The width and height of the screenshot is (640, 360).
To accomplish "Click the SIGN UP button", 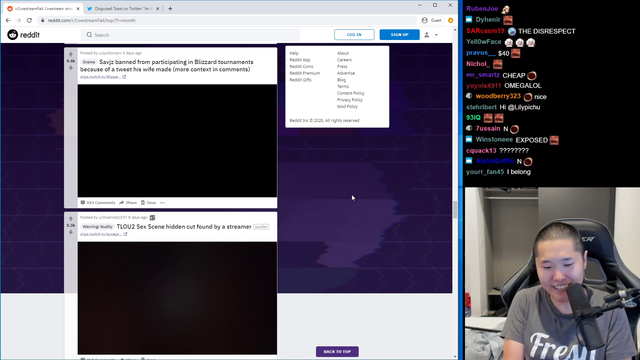I will point(400,35).
